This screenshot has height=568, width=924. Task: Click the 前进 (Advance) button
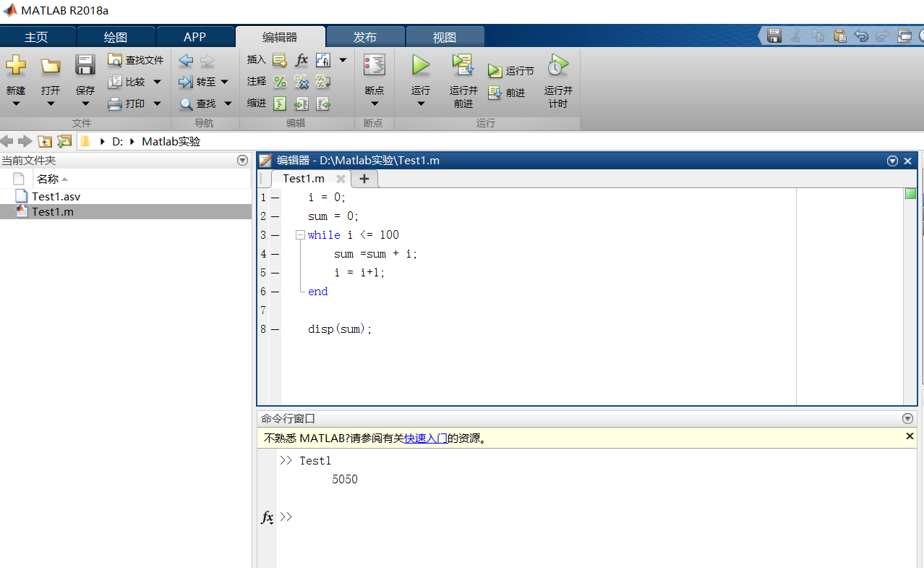pos(507,93)
